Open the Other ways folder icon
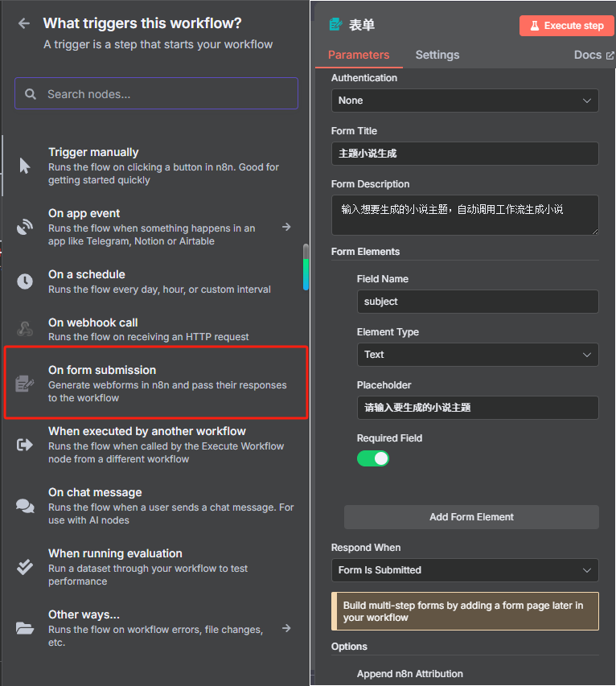 [x=25, y=628]
